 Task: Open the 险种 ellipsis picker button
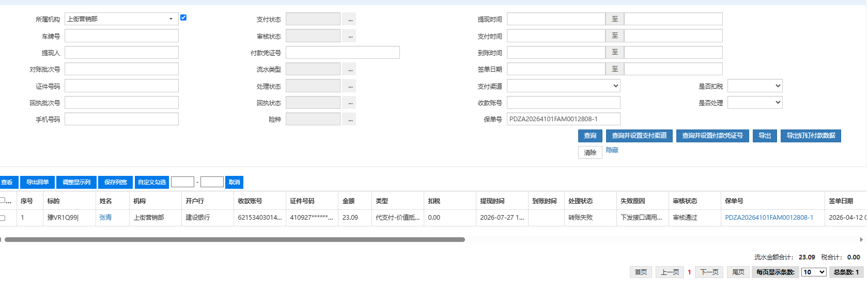(350, 119)
